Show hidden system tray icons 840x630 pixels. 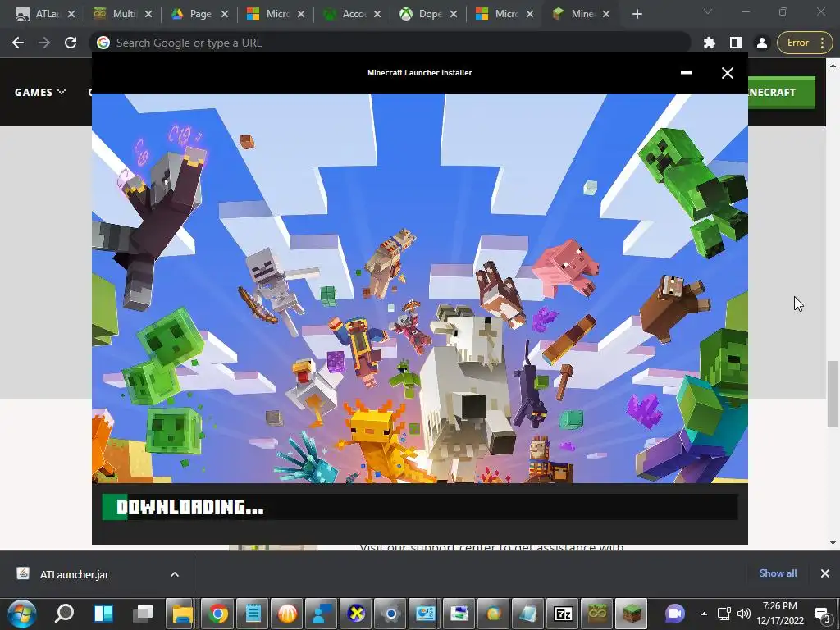(704, 614)
